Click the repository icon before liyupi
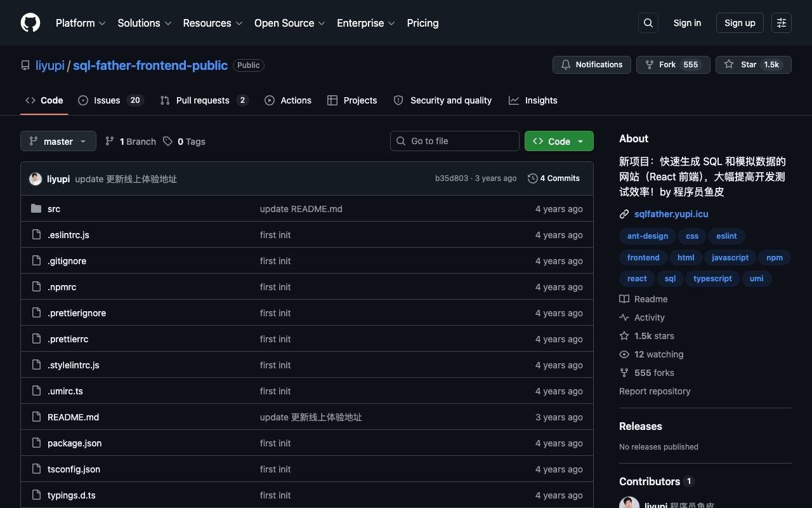 (25, 65)
